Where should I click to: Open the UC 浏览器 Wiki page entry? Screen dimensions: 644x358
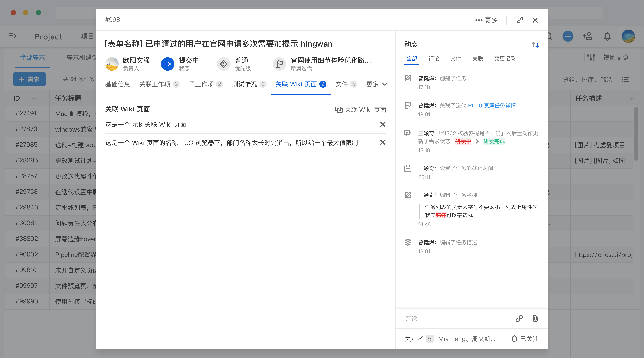(231, 143)
